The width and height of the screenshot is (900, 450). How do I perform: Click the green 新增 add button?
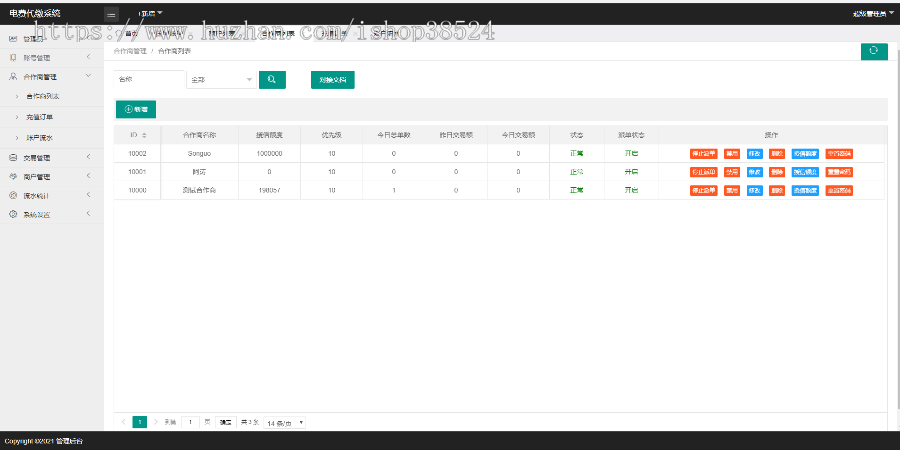[x=136, y=109]
